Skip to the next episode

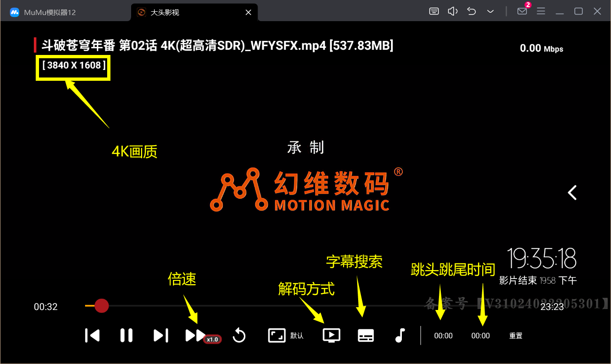click(161, 335)
